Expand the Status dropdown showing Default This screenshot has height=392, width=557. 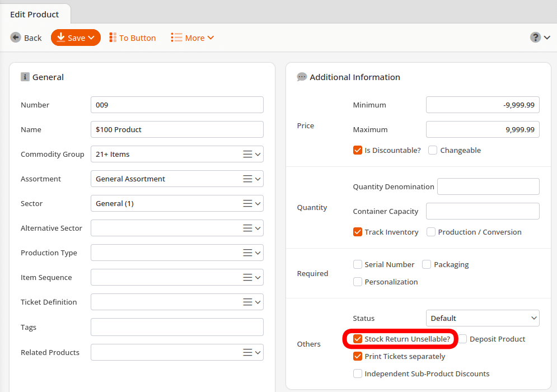[482, 318]
